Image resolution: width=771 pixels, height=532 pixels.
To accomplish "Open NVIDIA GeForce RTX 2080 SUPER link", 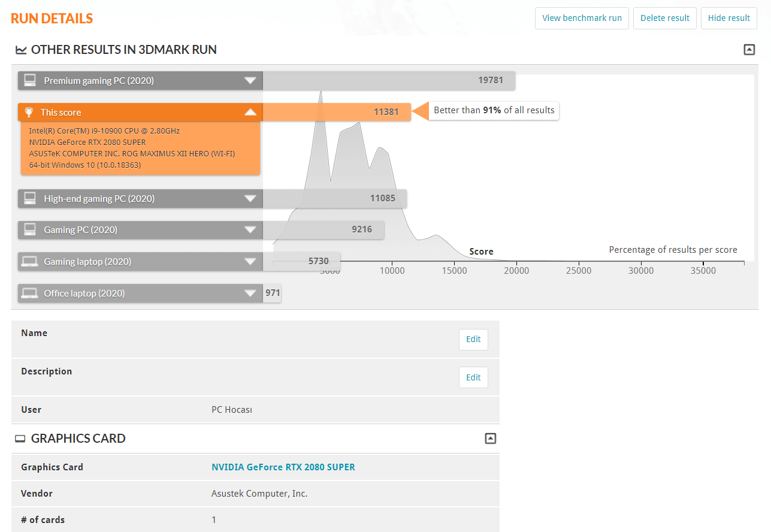I will click(x=283, y=467).
